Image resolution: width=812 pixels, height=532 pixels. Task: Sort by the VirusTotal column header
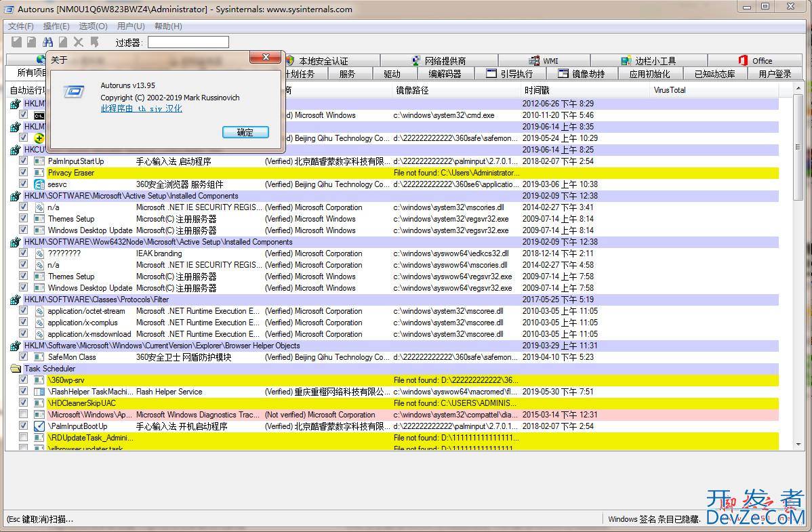[x=714, y=90]
